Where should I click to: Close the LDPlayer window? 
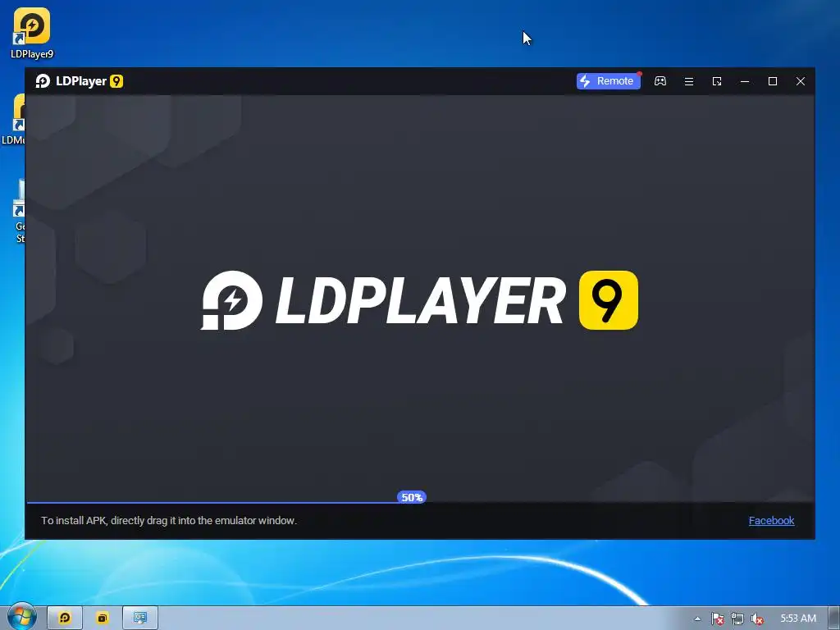(x=801, y=81)
